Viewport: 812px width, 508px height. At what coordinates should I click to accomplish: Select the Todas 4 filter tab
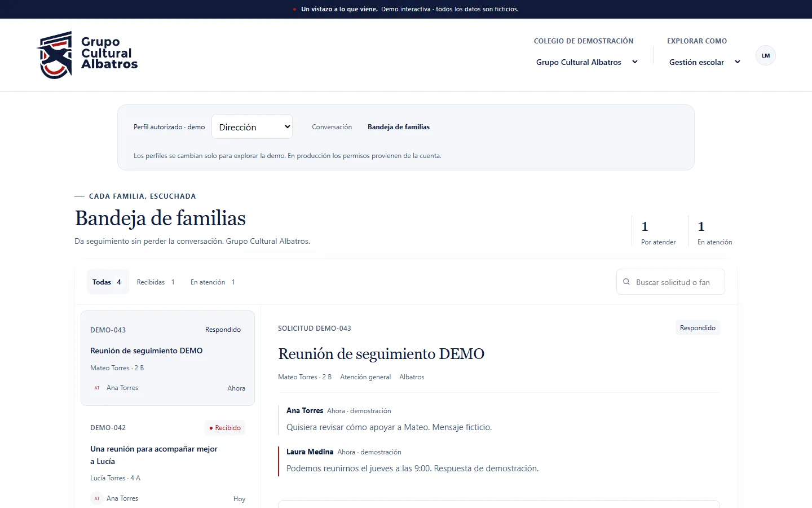[x=108, y=282]
